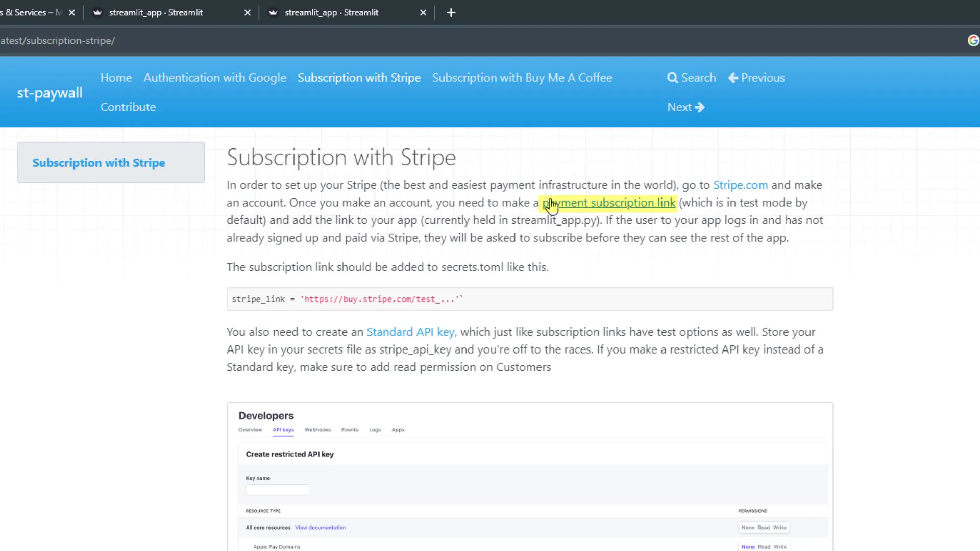
Task: Select the API keys tab in the Developers screenshot
Action: [x=283, y=429]
